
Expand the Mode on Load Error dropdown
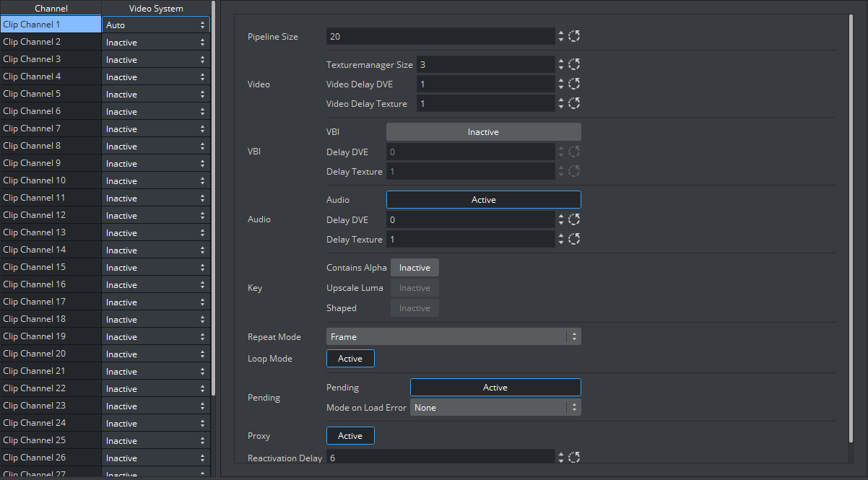(495, 408)
